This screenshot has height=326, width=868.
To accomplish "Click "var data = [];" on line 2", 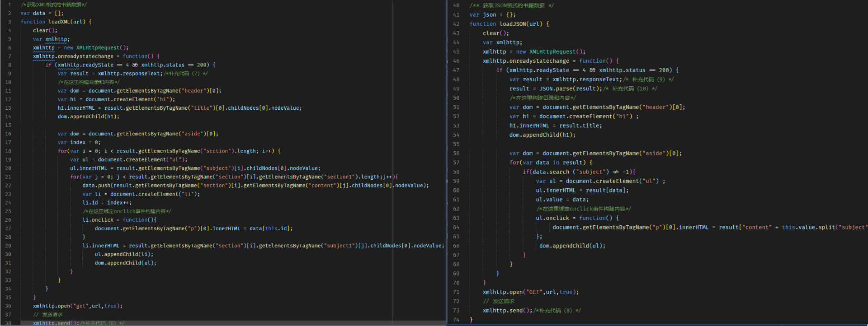I will click(42, 13).
